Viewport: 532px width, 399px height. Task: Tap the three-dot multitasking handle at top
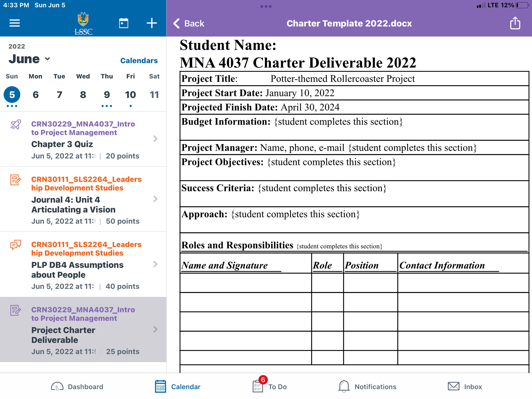[x=266, y=6]
